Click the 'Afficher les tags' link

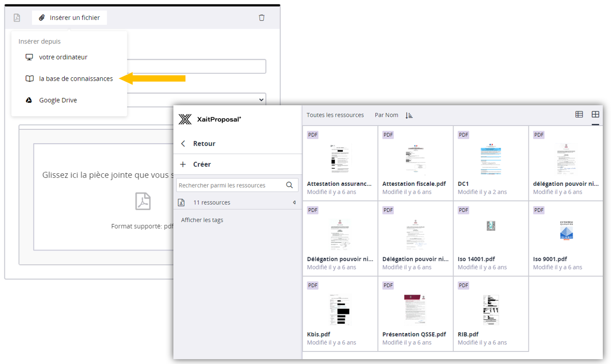[202, 220]
